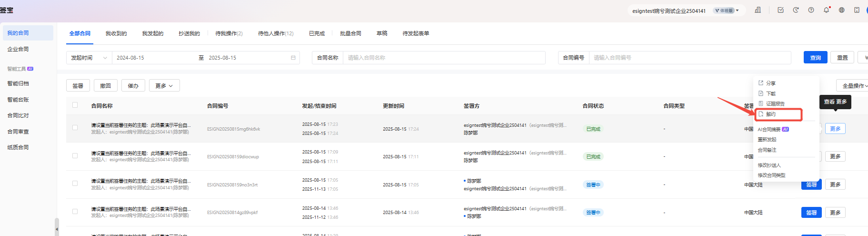Toggle the select-all checkbox in table header
Viewport: 868px width, 236px height.
coord(75,105)
